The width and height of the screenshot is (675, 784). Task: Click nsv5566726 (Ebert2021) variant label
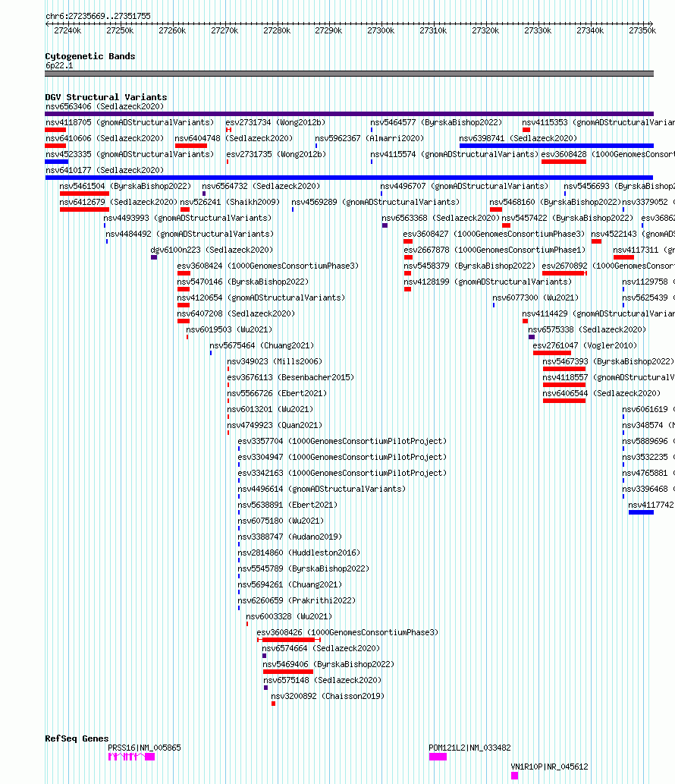coord(277,395)
